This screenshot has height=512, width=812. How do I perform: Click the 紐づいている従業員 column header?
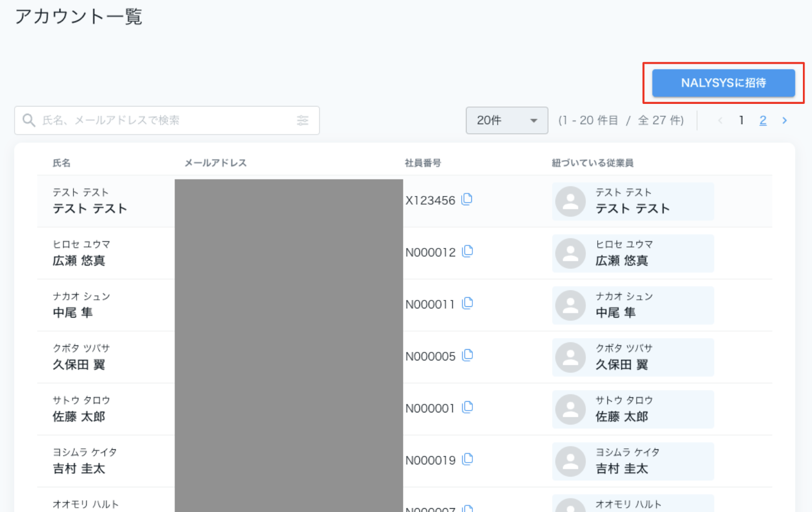(592, 163)
